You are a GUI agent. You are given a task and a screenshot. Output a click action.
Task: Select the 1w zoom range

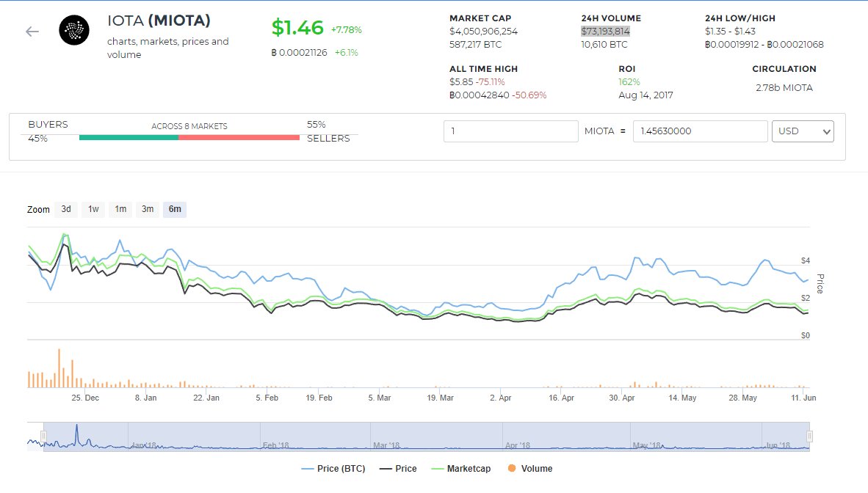click(93, 209)
